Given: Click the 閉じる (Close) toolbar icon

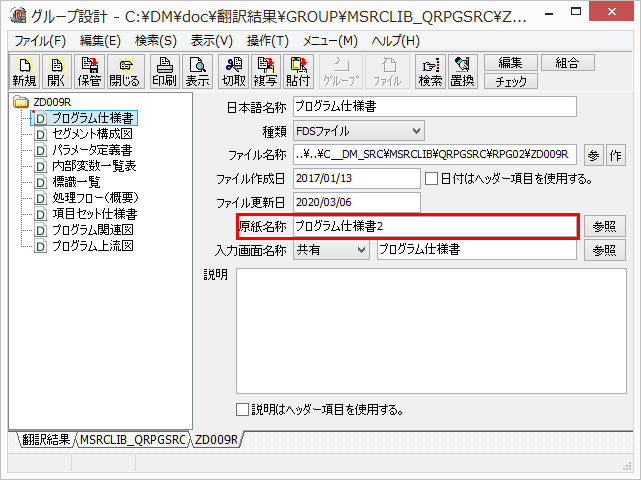Looking at the screenshot, I should 124,72.
